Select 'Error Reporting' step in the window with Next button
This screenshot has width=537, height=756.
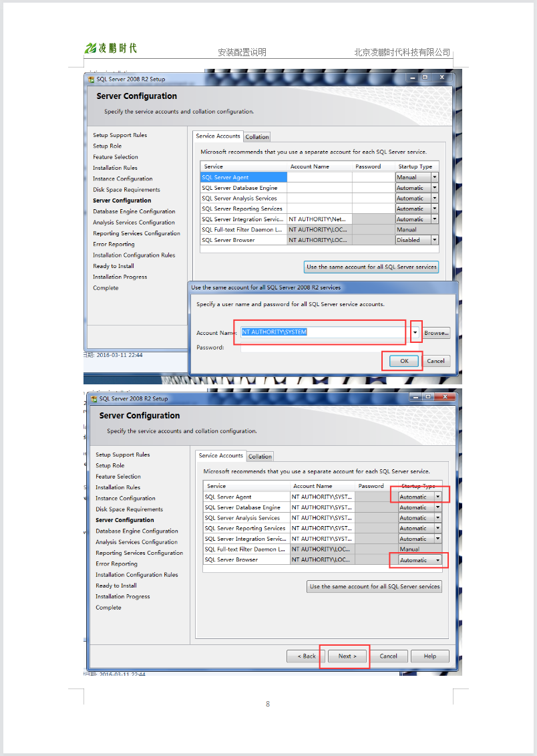tap(117, 564)
